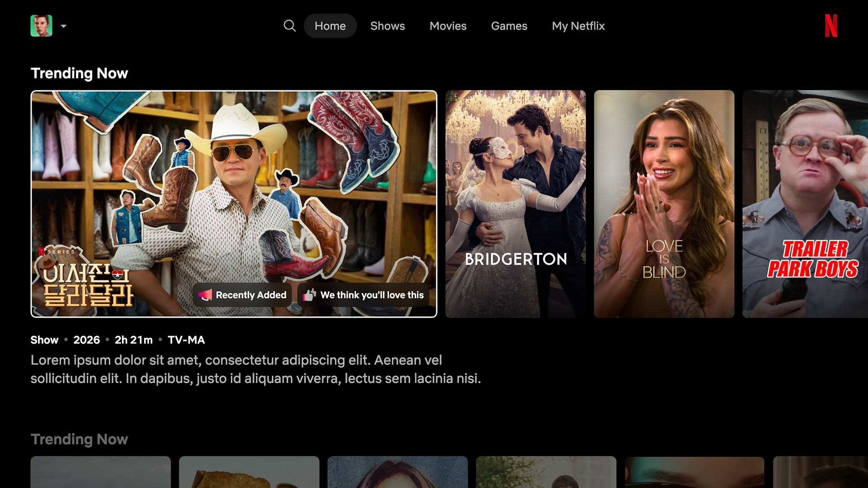This screenshot has width=868, height=488.
Task: Open the Trailer Park Boys poster
Action: click(x=805, y=203)
